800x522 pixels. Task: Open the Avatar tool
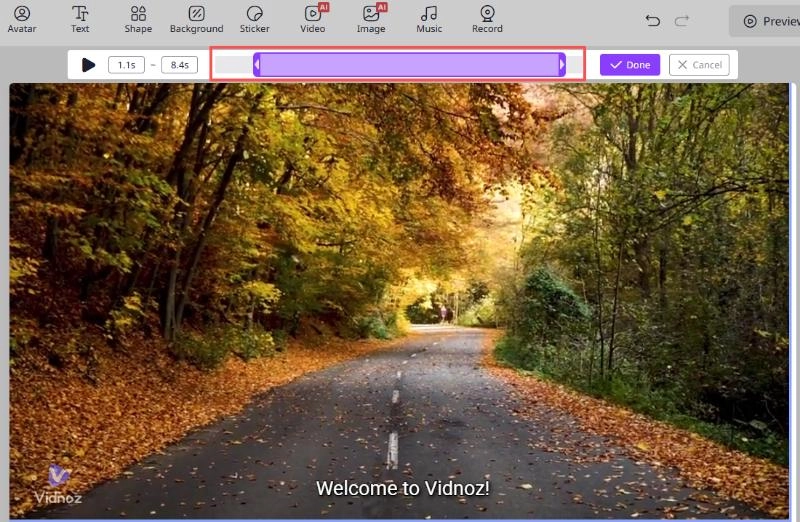coord(22,19)
